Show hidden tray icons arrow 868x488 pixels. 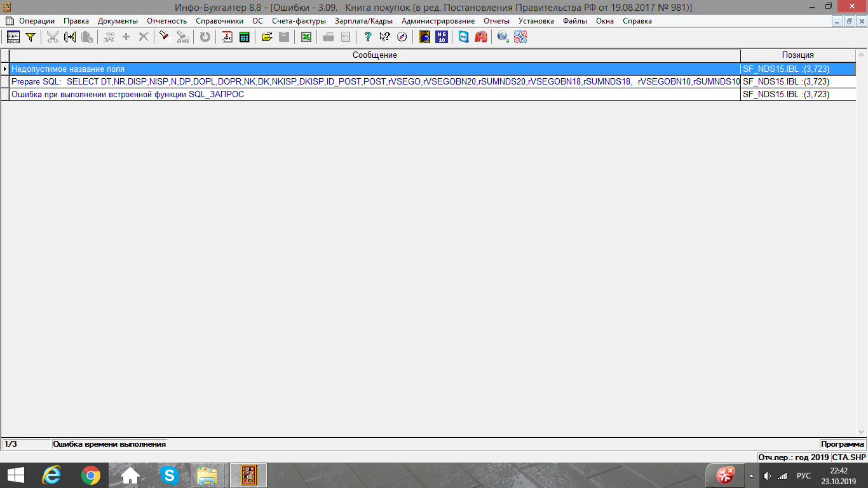click(x=752, y=475)
